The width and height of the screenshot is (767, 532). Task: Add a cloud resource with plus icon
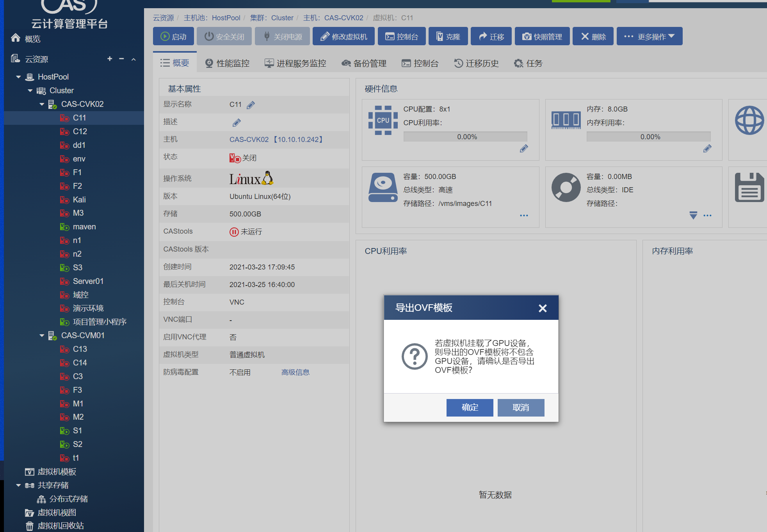coord(110,59)
